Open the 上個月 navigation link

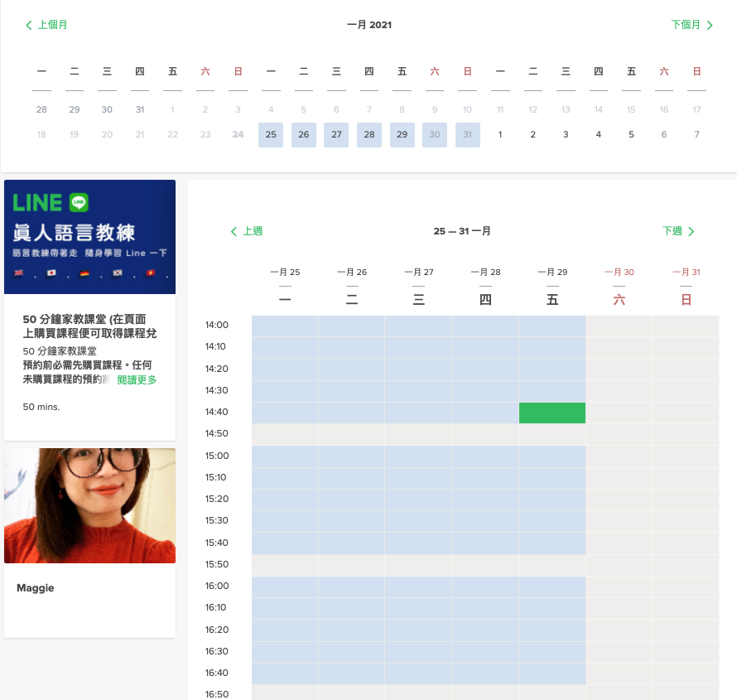point(54,25)
